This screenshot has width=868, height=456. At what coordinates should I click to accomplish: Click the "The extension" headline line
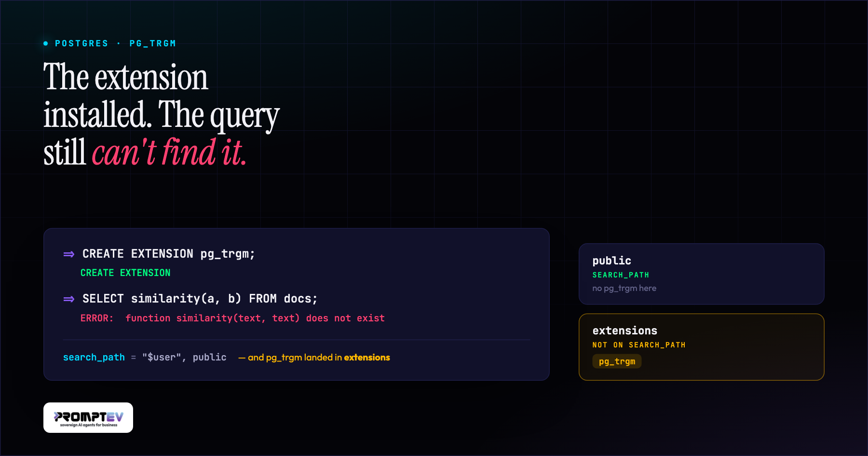click(x=126, y=77)
